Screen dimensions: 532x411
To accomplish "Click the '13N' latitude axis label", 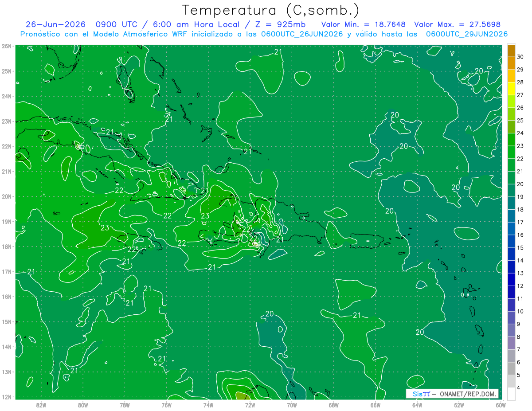I will tap(6, 372).
